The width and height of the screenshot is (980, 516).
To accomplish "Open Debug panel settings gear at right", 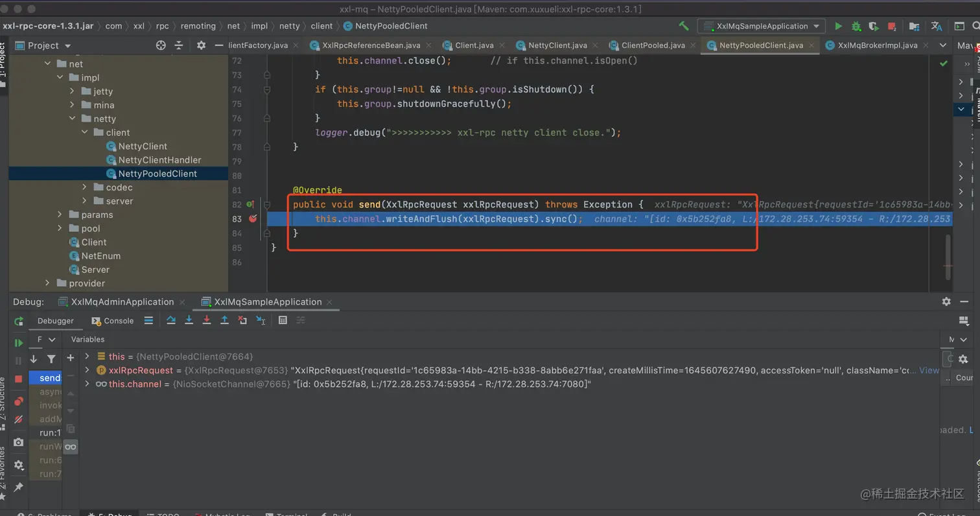I will point(946,301).
